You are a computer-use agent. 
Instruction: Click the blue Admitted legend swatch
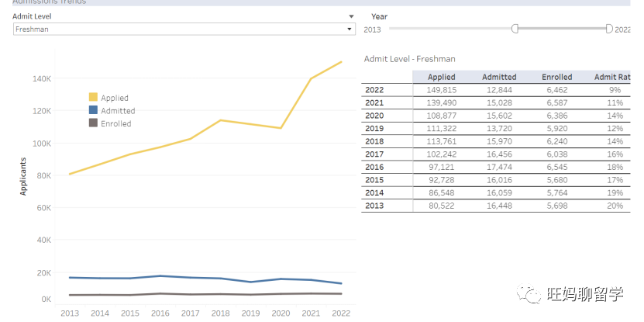pos(93,110)
